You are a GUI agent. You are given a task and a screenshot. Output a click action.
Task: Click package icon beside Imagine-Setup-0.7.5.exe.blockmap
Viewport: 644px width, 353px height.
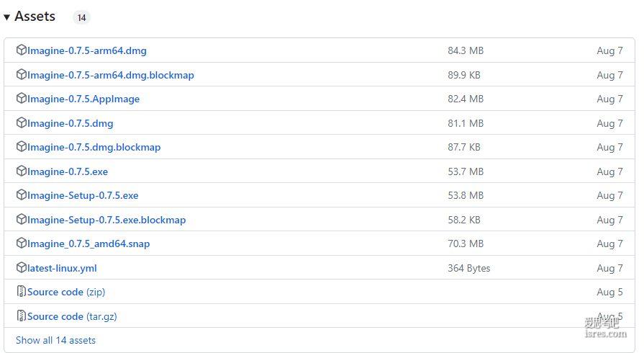tap(22, 219)
